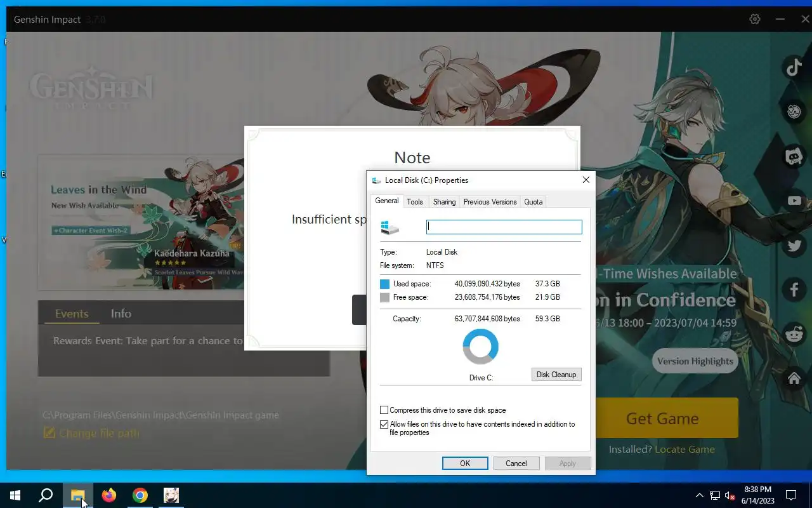
Task: Click the gray Free space swatch
Action: pos(384,297)
